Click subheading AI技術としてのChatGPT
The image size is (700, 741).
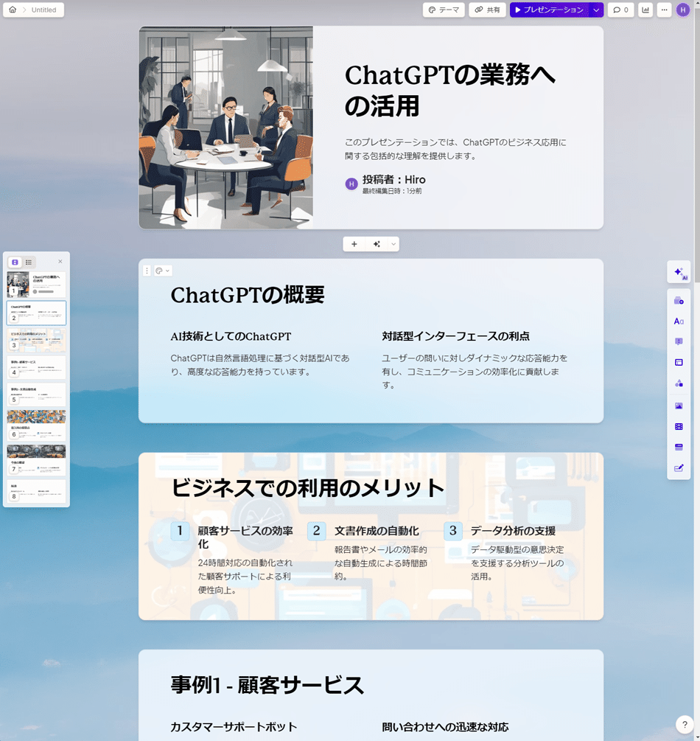(231, 336)
